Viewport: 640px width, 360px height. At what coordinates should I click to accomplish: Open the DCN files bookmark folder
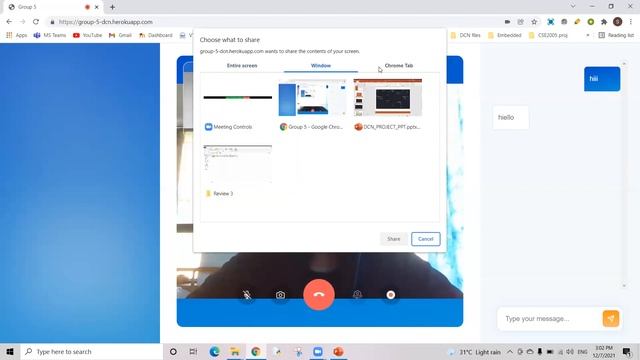click(465, 36)
